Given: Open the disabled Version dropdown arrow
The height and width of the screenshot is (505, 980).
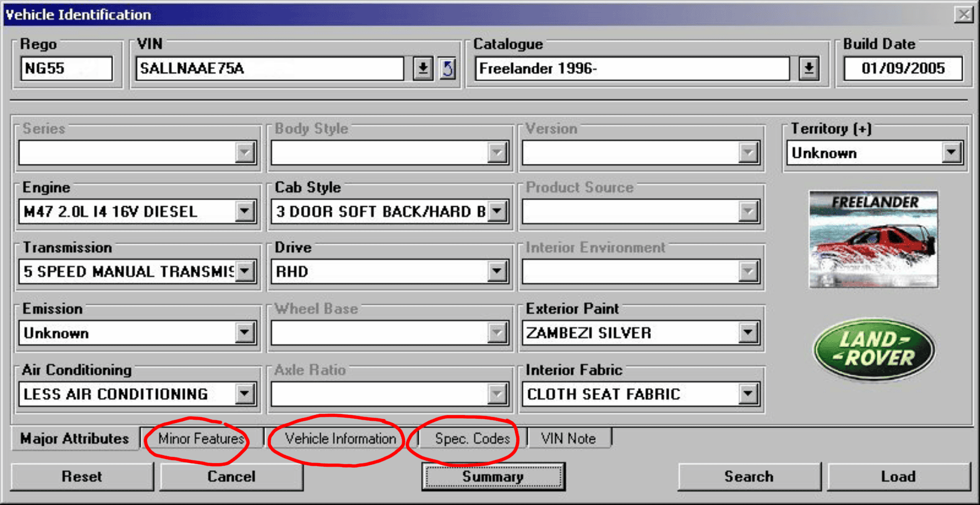Looking at the screenshot, I should 748,152.
